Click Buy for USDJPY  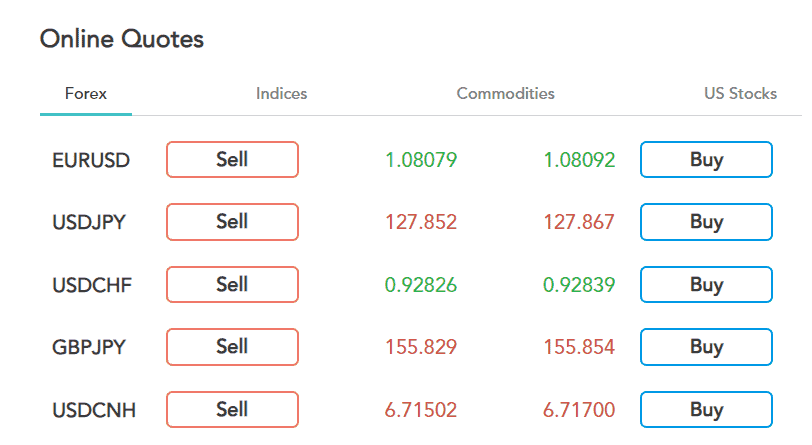pos(706,222)
